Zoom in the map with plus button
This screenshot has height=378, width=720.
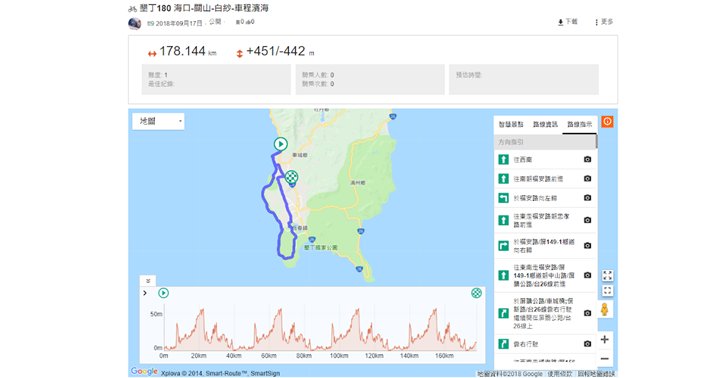click(x=605, y=339)
